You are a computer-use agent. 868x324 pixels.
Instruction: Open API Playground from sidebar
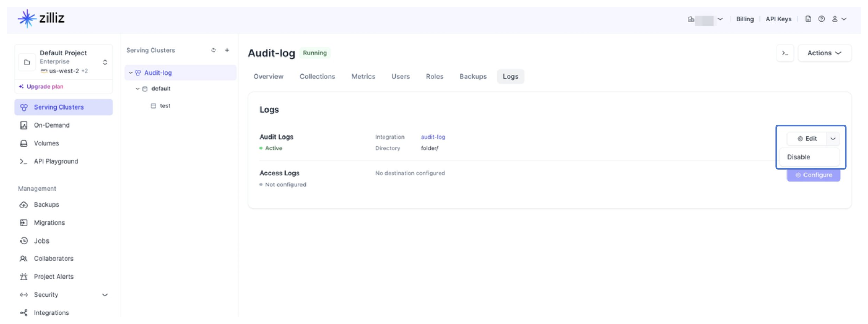click(56, 161)
